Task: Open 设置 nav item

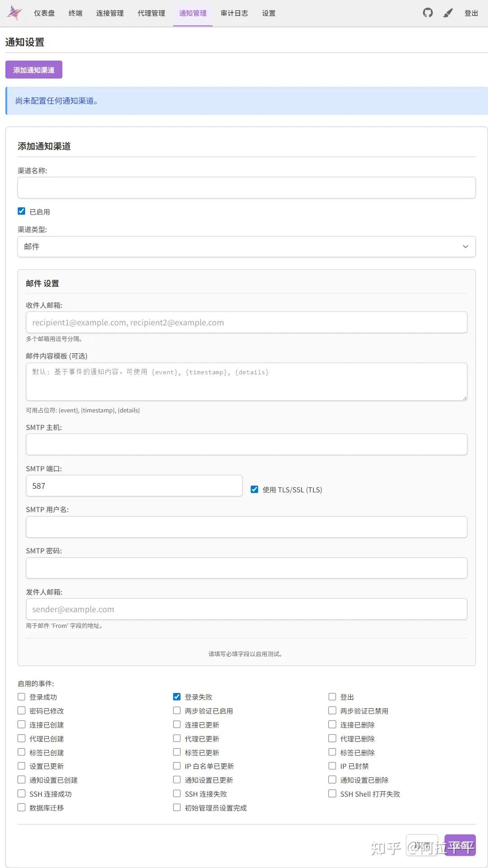Action: coord(269,13)
